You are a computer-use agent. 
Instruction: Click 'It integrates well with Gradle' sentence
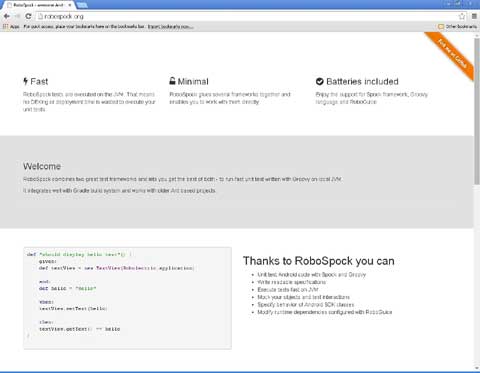click(119, 191)
